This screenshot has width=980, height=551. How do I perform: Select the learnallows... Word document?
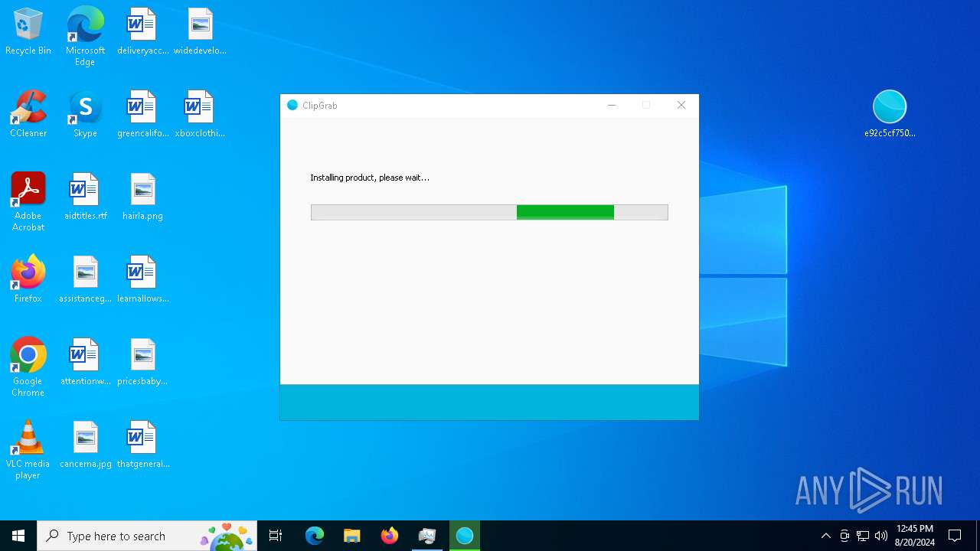(142, 280)
